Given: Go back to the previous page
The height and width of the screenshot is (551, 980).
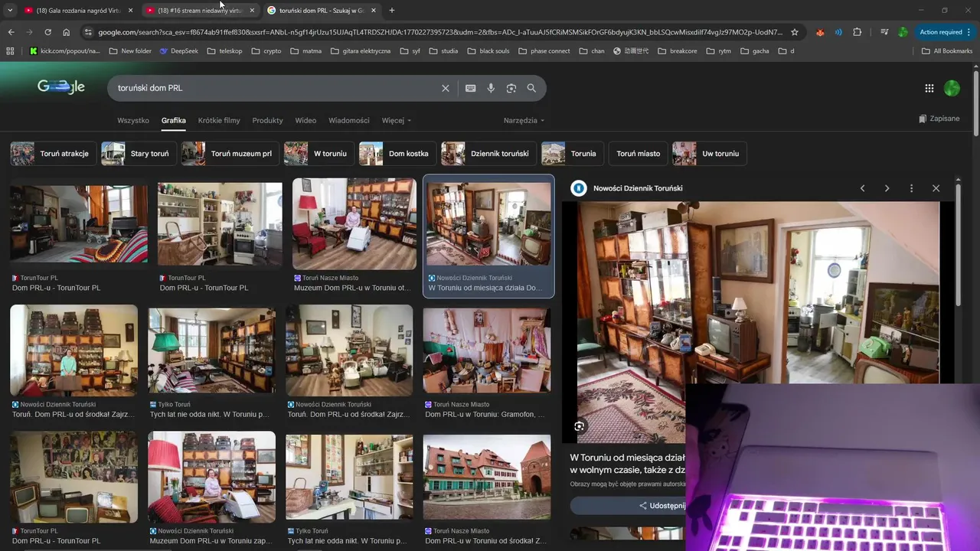Looking at the screenshot, I should pos(11,32).
